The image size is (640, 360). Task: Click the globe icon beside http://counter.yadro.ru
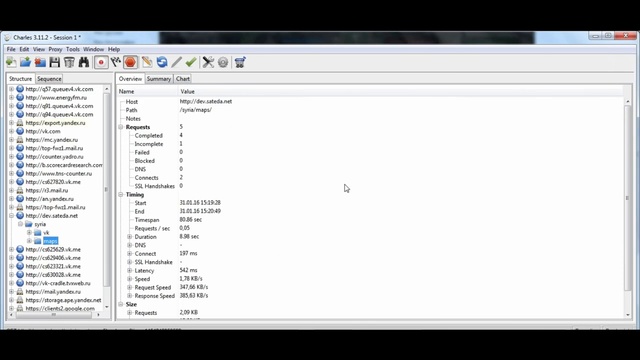click(x=20, y=156)
